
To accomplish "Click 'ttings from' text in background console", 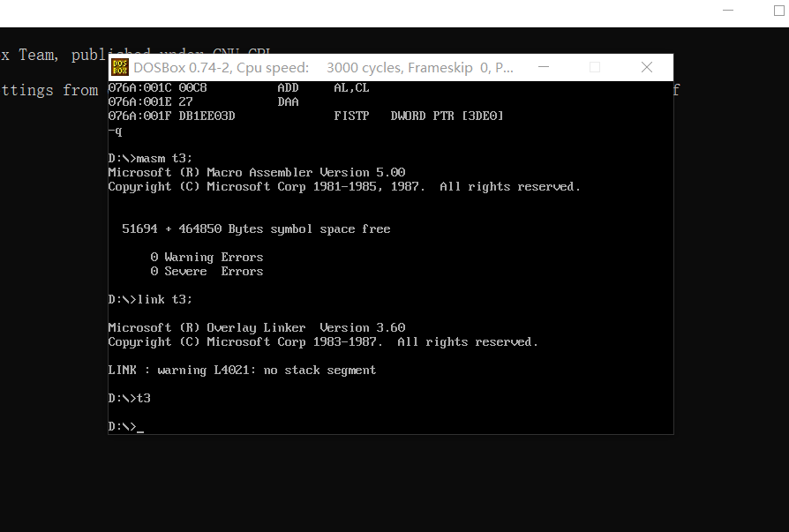I will point(49,91).
